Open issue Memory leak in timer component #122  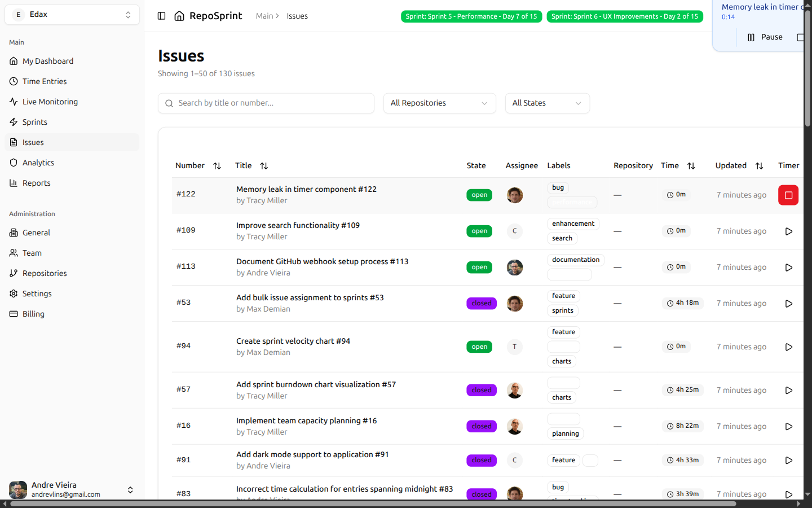coord(306,189)
